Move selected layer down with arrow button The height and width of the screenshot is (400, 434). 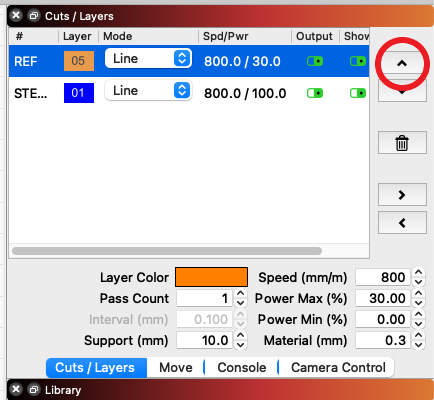coord(402,91)
